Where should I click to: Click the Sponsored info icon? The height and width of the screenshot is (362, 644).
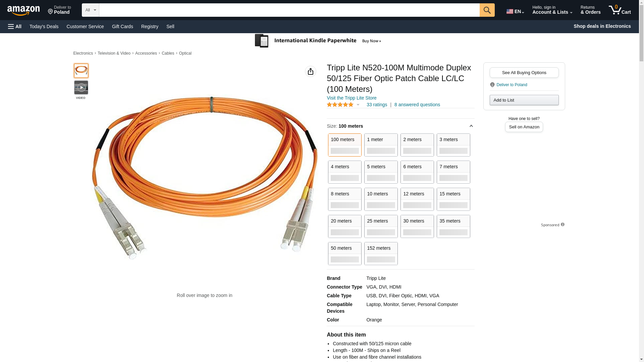[x=562, y=225]
